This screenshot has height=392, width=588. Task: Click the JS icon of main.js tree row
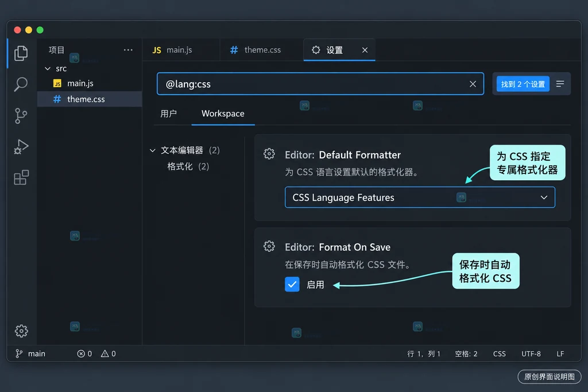pyautogui.click(x=57, y=83)
